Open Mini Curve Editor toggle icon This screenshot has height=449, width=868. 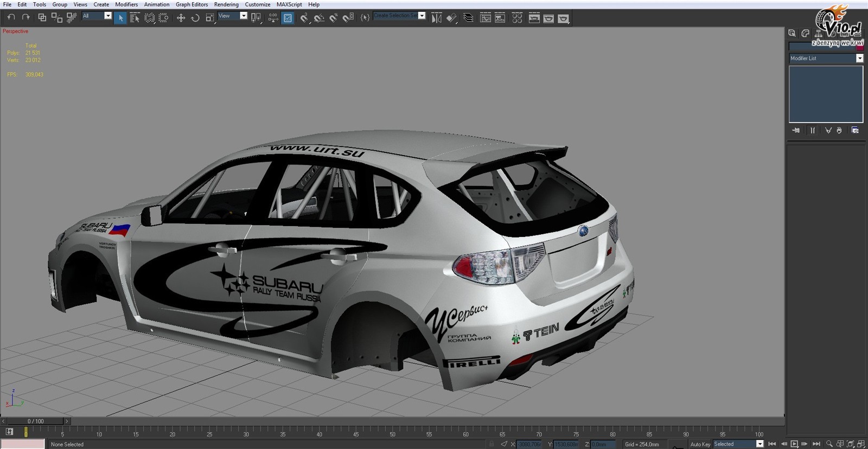click(9, 432)
